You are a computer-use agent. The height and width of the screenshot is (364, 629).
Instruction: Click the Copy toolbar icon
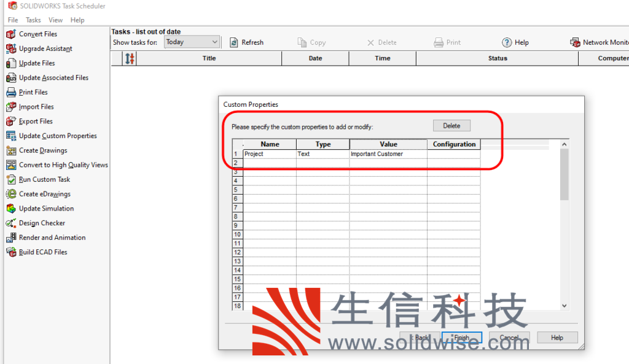click(x=302, y=42)
